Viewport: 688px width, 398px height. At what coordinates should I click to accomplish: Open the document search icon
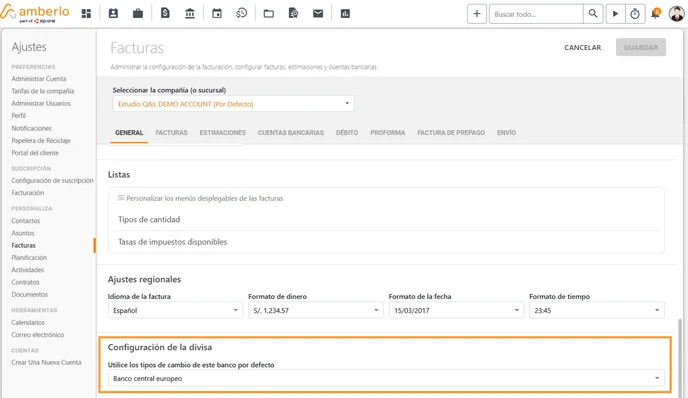(294, 14)
